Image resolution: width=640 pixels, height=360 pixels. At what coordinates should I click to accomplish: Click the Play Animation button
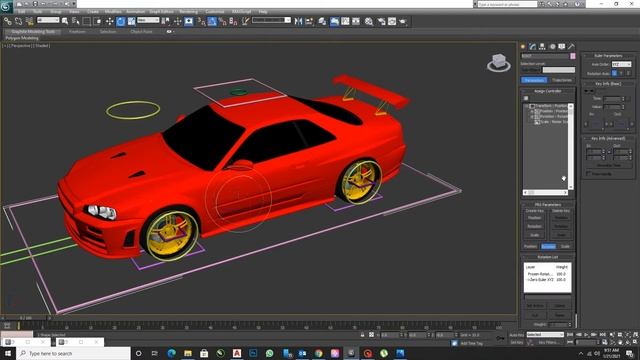click(x=586, y=335)
